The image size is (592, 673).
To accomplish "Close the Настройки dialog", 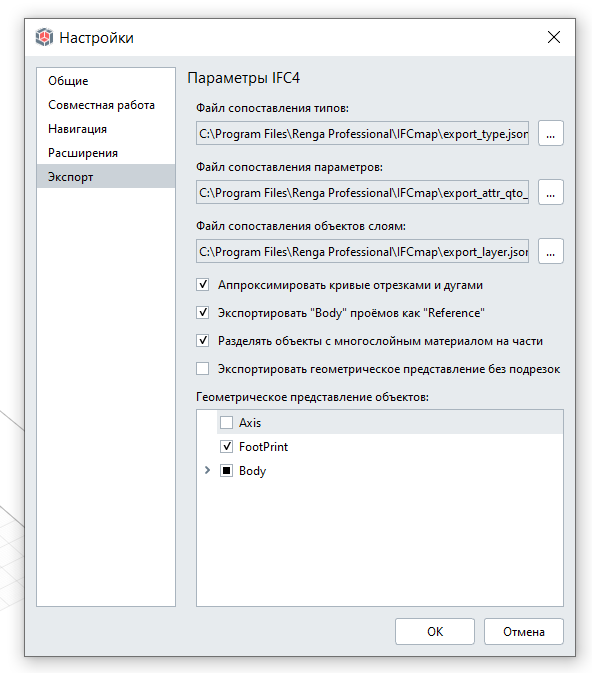I will [554, 37].
